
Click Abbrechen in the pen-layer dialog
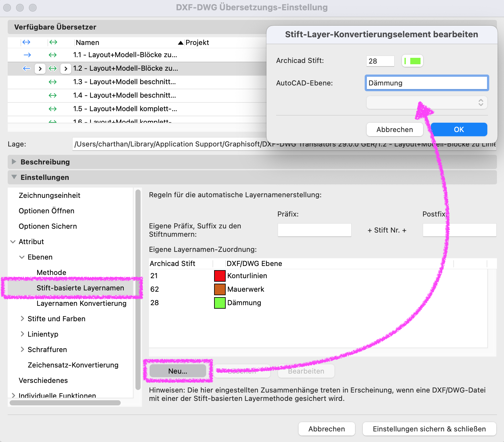[x=395, y=129]
